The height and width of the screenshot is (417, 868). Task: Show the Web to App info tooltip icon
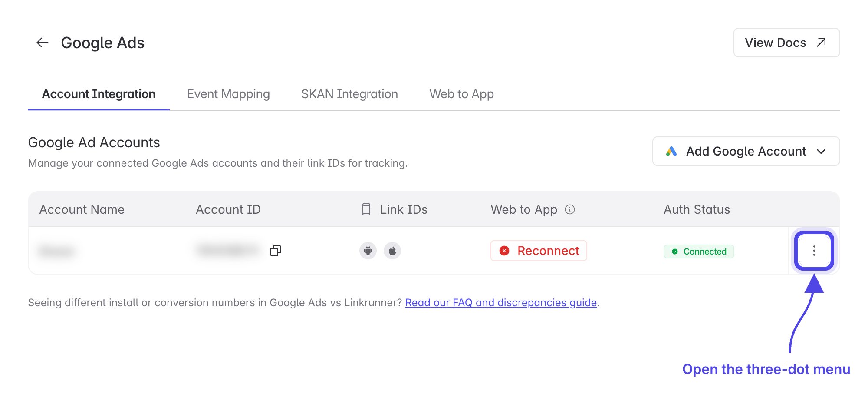[570, 209]
